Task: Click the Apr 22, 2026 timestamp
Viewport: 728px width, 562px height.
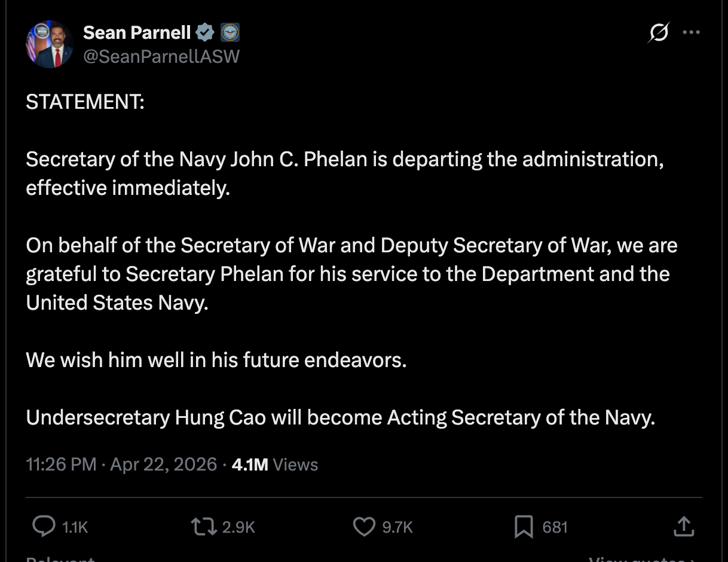Action: (163, 465)
